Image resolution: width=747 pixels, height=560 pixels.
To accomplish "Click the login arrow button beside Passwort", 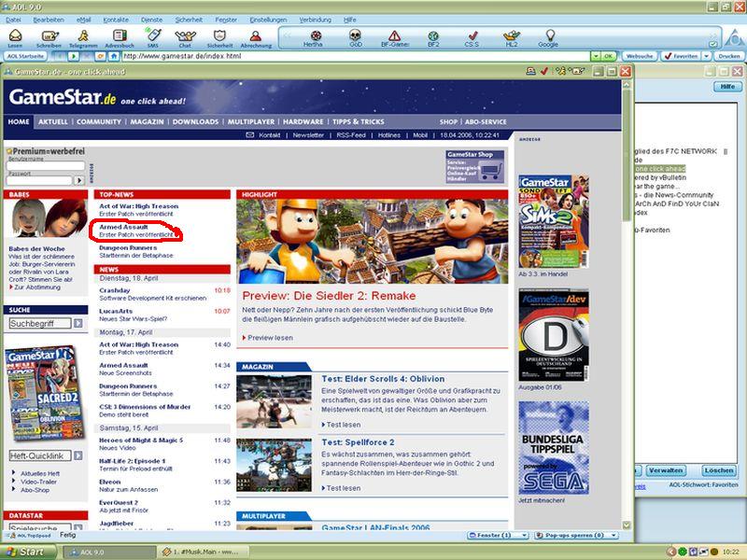I will (x=79, y=180).
